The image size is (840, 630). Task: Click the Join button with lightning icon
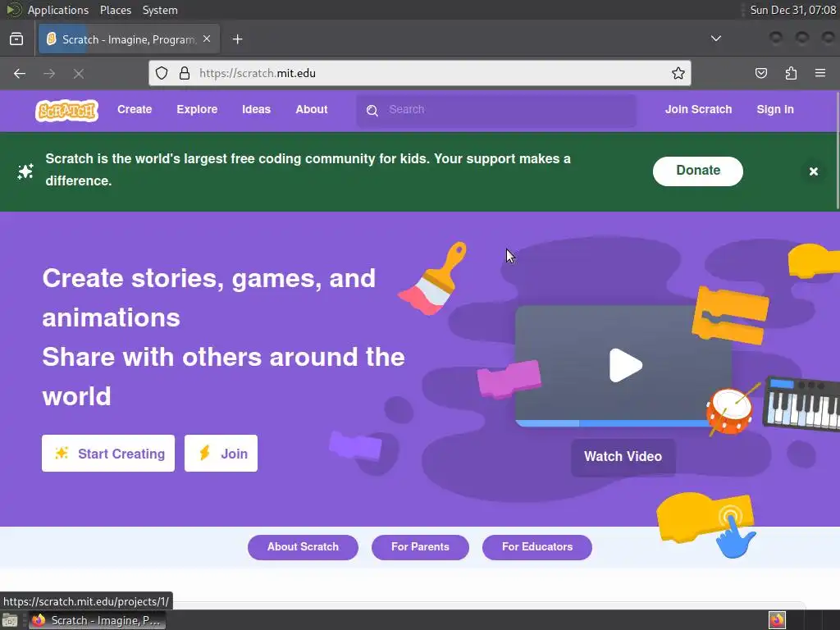point(221,453)
